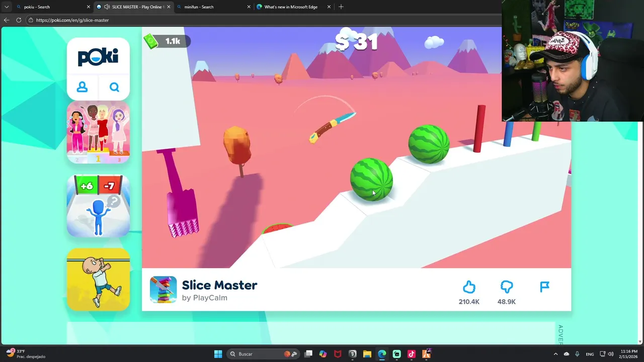Screen dimensions: 644x362
Task: Open the Poki user account icon
Action: (x=82, y=87)
